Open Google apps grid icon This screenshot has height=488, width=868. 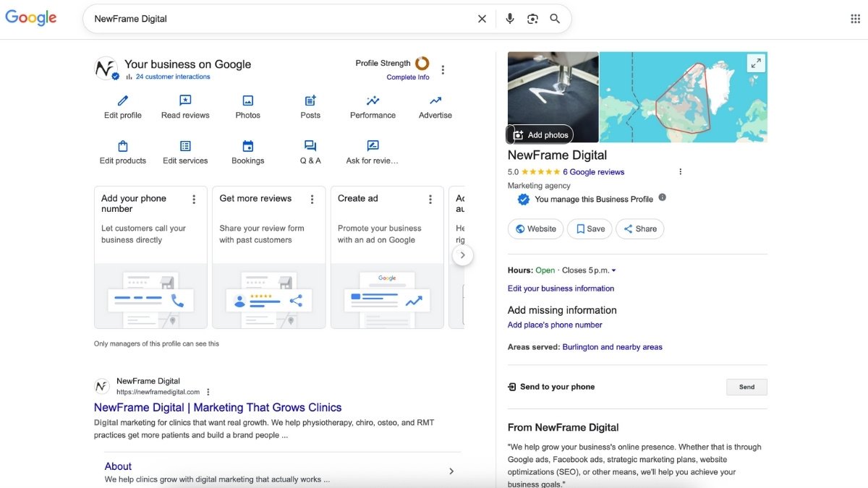pos(855,19)
